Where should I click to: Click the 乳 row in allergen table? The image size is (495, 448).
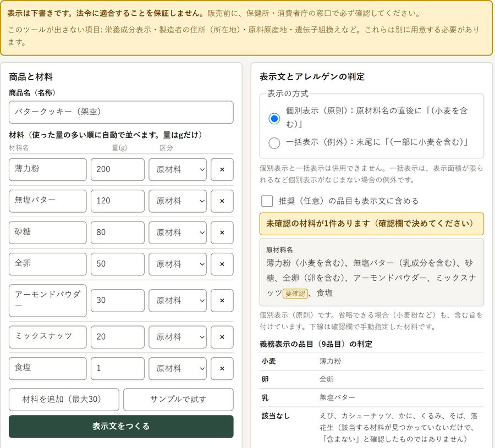point(372,397)
